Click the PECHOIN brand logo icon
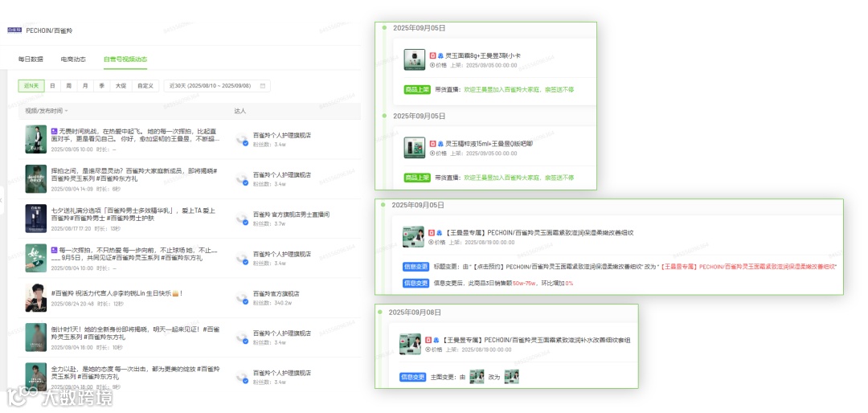 click(x=14, y=31)
